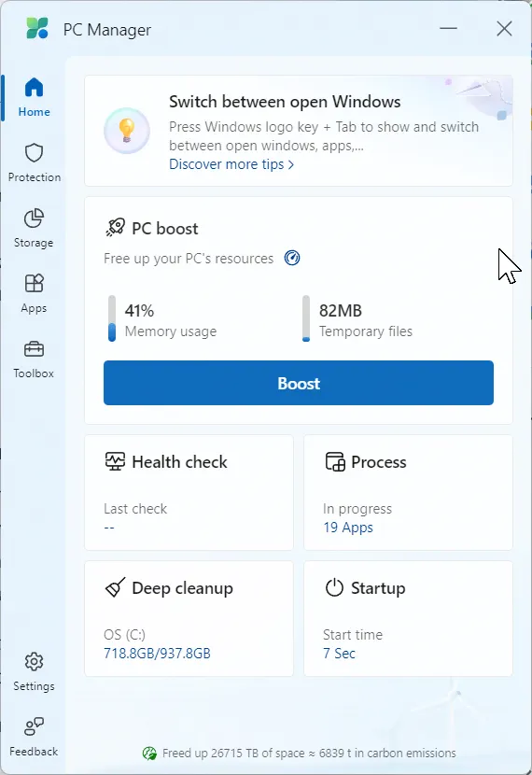The height and width of the screenshot is (775, 532).
Task: Follow the Discover more tips link
Action: click(x=231, y=164)
